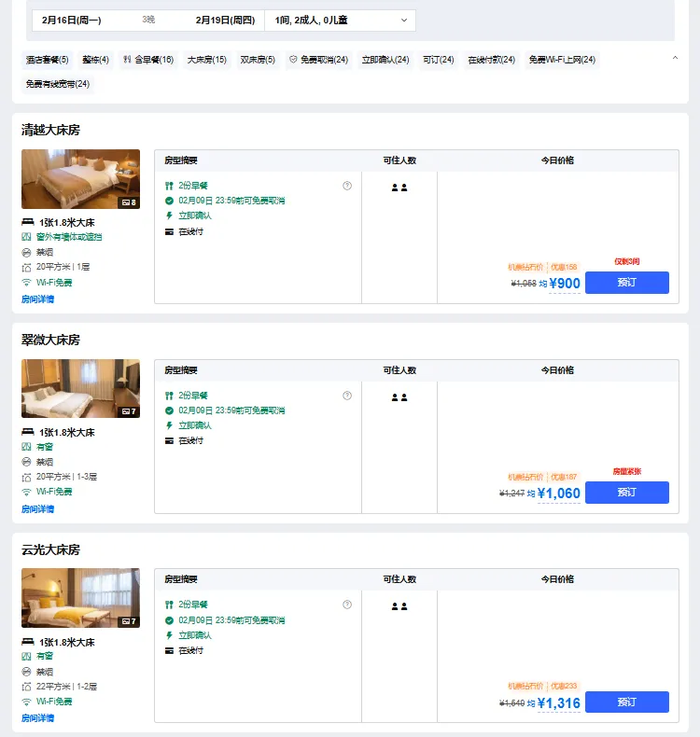Collapse the filter tags panel

point(675,59)
